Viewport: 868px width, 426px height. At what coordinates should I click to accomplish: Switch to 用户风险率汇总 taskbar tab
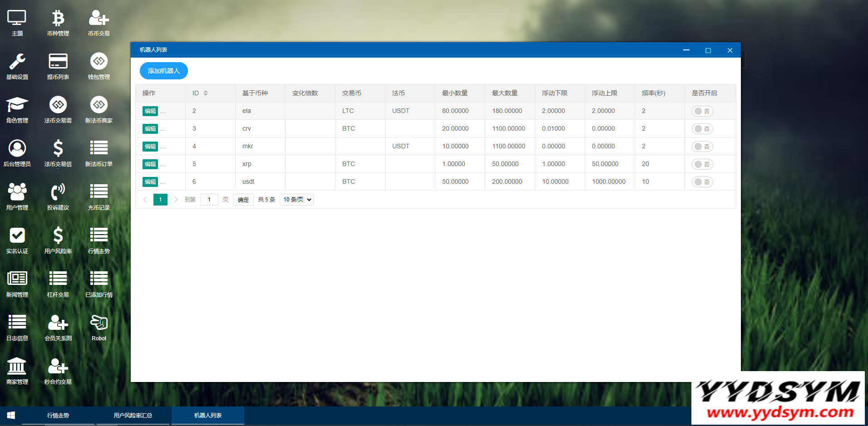133,415
